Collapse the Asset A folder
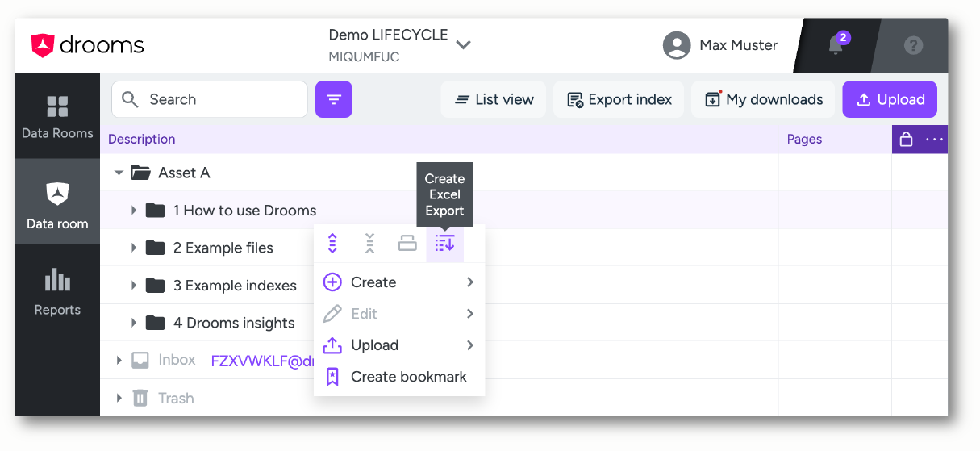The height and width of the screenshot is (451, 980). coord(119,173)
